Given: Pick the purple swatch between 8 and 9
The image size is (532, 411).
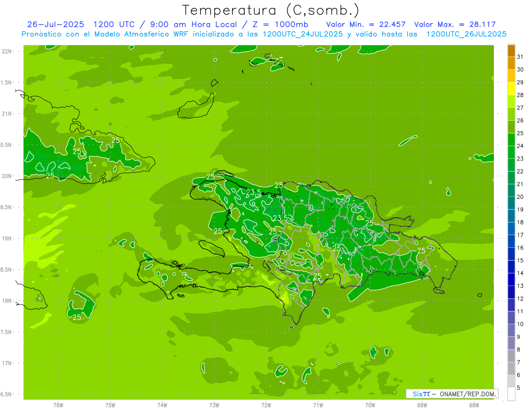Looking at the screenshot, I should pyautogui.click(x=511, y=343).
